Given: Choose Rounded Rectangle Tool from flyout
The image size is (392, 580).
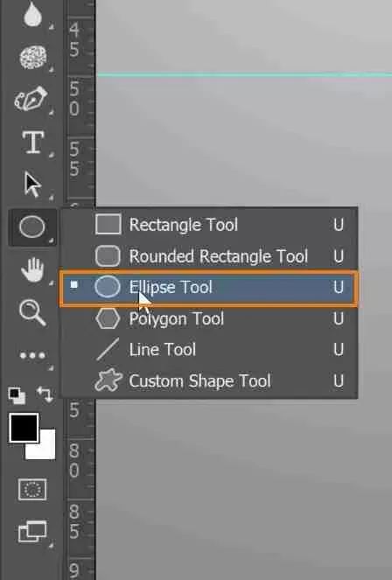Looking at the screenshot, I should [x=209, y=256].
